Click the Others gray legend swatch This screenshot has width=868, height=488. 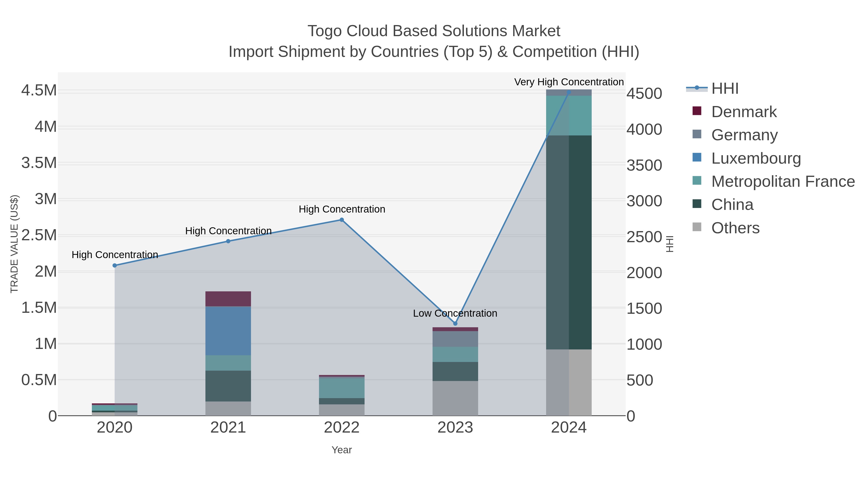coord(697,227)
